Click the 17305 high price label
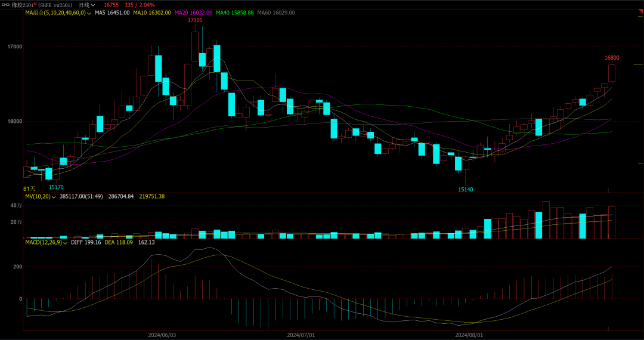The height and width of the screenshot is (340, 644). (195, 20)
